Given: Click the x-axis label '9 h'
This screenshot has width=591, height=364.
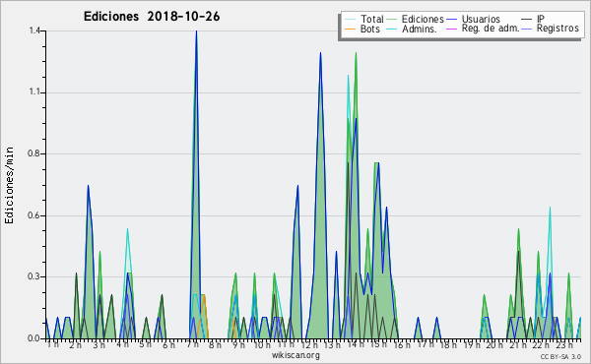Looking at the screenshot, I should (x=238, y=344).
